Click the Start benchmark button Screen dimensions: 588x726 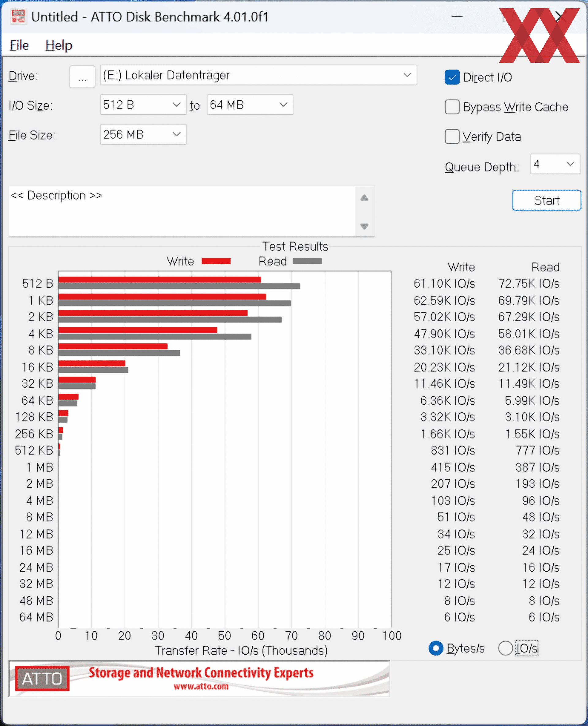546,200
